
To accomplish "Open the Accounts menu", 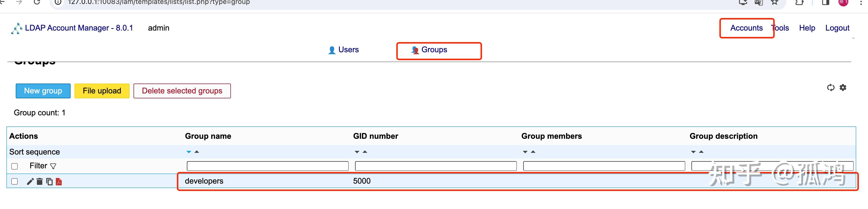I will (746, 28).
